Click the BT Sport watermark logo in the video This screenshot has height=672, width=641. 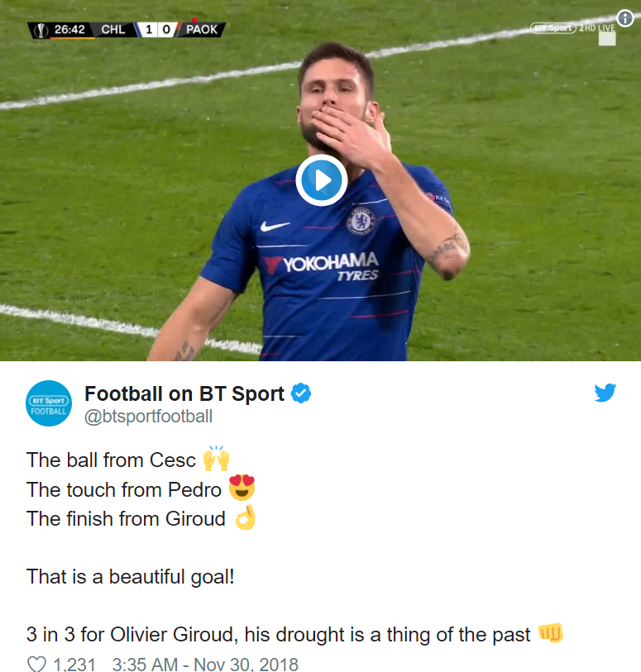point(553,27)
